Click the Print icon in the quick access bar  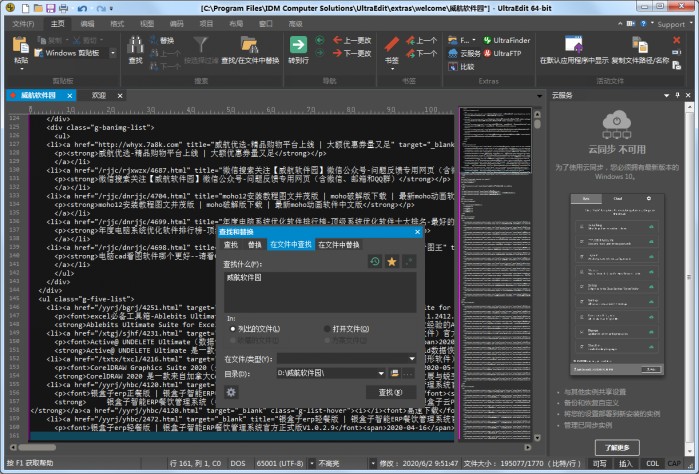pyautogui.click(x=63, y=8)
